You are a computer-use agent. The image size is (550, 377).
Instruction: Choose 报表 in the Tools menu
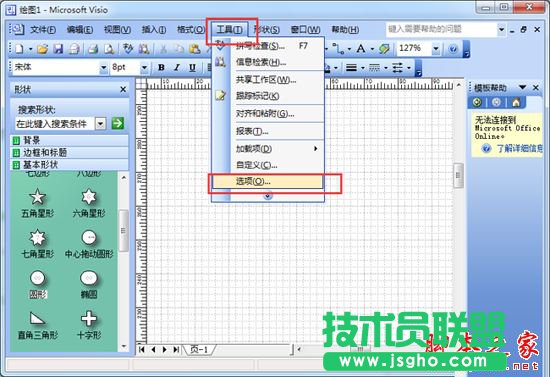pyautogui.click(x=268, y=132)
